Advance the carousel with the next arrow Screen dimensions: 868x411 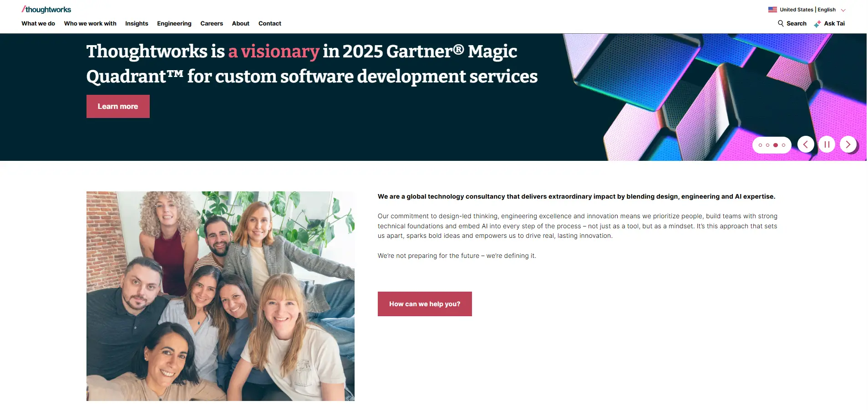coord(848,144)
